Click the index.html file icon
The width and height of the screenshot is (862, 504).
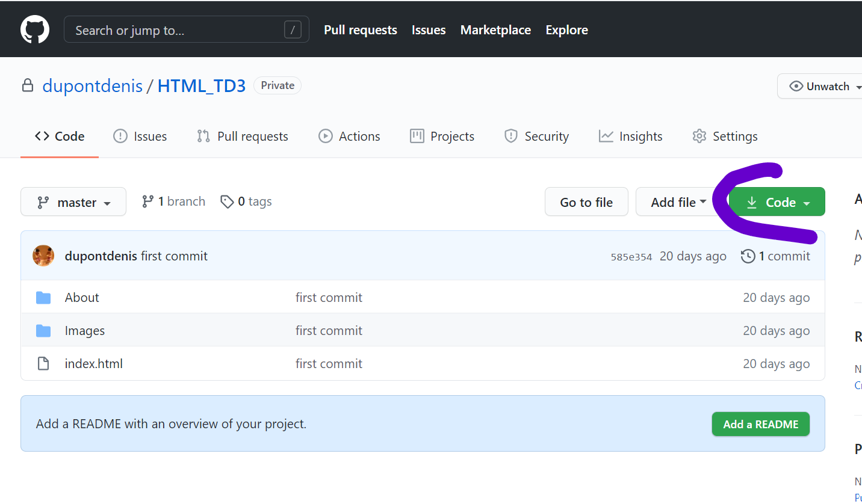point(43,364)
